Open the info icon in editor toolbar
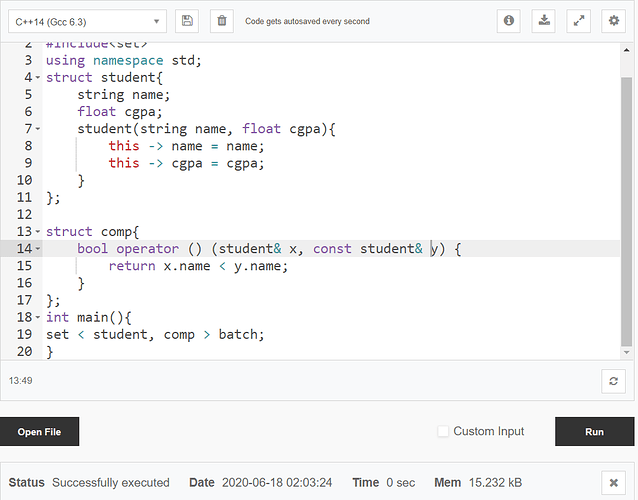 (509, 21)
